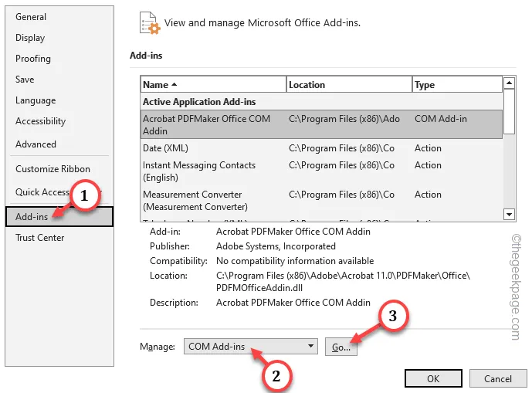Select the Accessibility category
The width and height of the screenshot is (532, 393).
[40, 121]
